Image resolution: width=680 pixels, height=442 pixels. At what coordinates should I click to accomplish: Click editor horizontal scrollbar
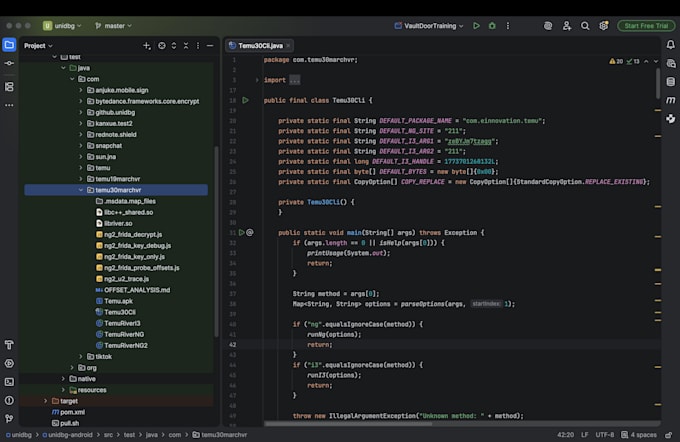coord(348,424)
